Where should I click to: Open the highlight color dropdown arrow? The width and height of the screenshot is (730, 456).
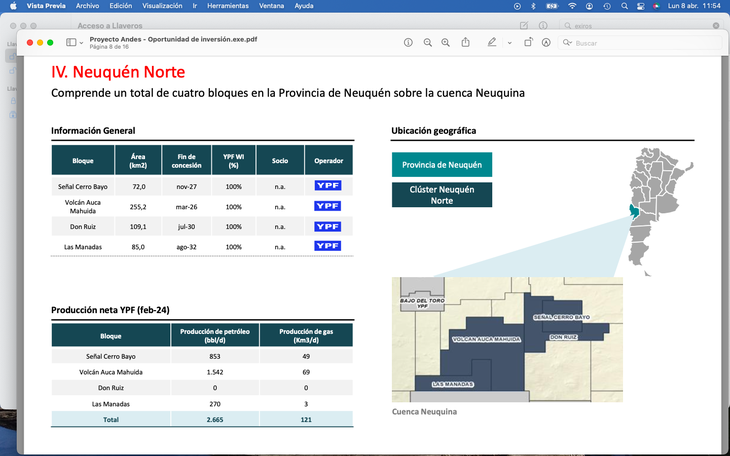click(508, 43)
